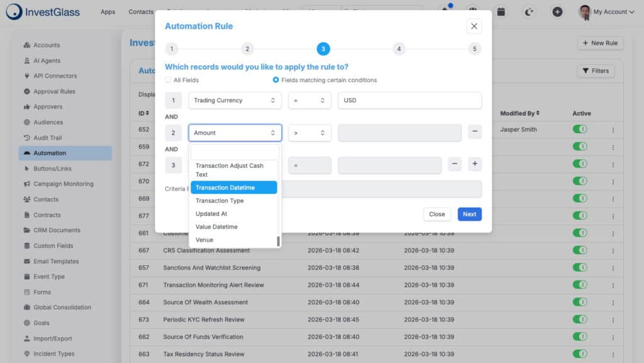Click the Next button
644x363 pixels.
click(469, 215)
